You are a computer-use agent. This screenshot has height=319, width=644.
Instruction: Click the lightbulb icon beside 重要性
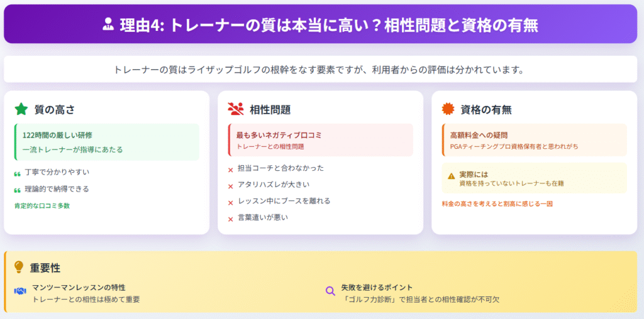pyautogui.click(x=19, y=267)
